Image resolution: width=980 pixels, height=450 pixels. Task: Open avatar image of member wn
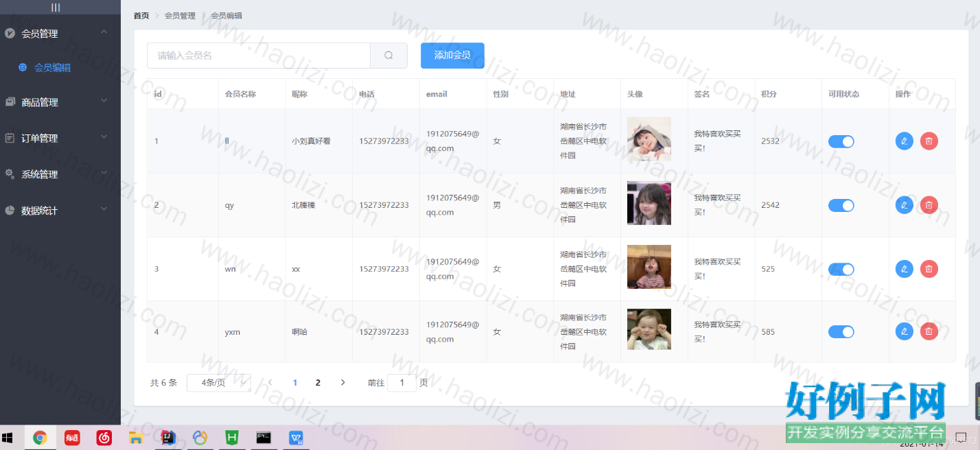[649, 267]
